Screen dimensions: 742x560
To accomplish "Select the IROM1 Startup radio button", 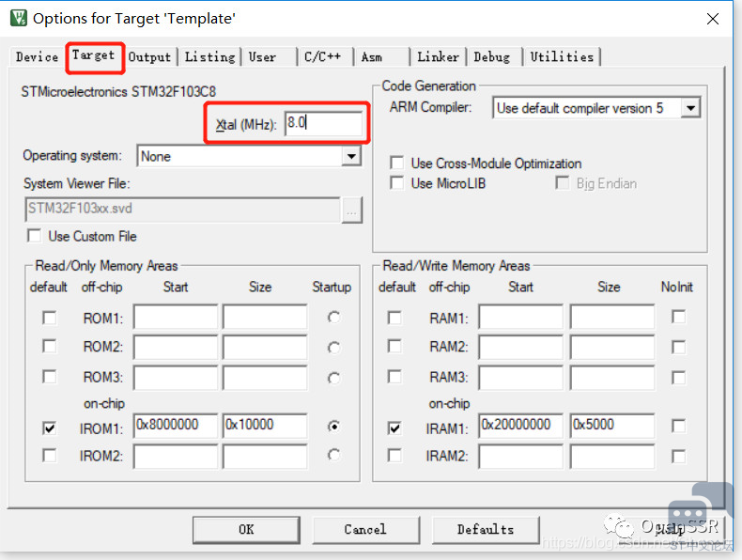I will (334, 427).
